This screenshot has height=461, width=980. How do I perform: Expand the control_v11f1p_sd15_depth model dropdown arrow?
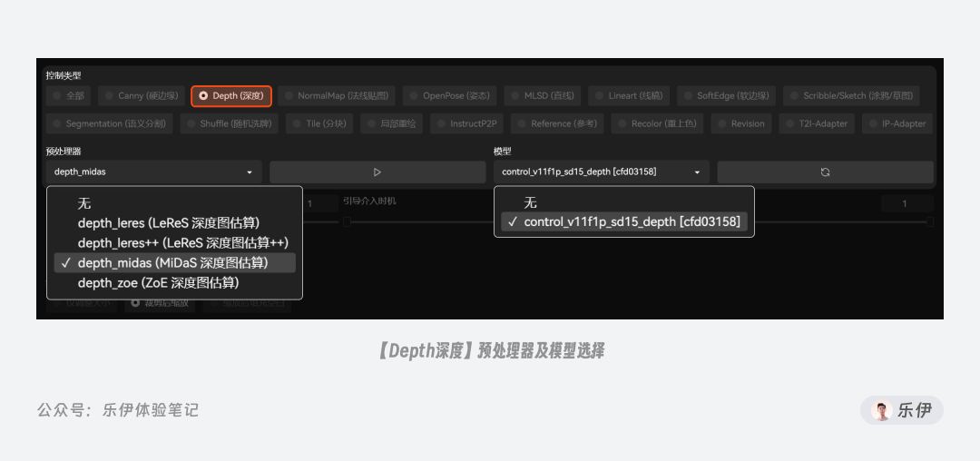pos(697,172)
